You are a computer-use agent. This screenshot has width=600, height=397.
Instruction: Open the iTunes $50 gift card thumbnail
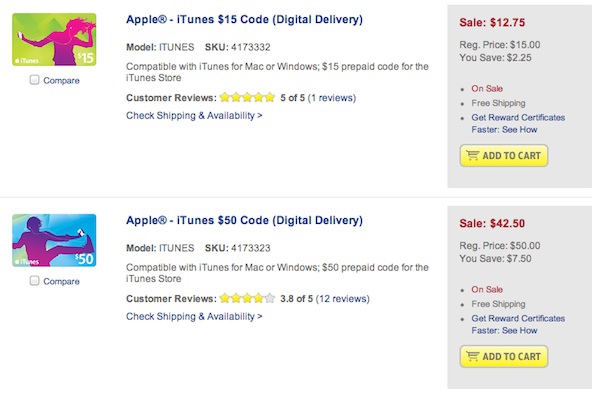pyautogui.click(x=54, y=240)
